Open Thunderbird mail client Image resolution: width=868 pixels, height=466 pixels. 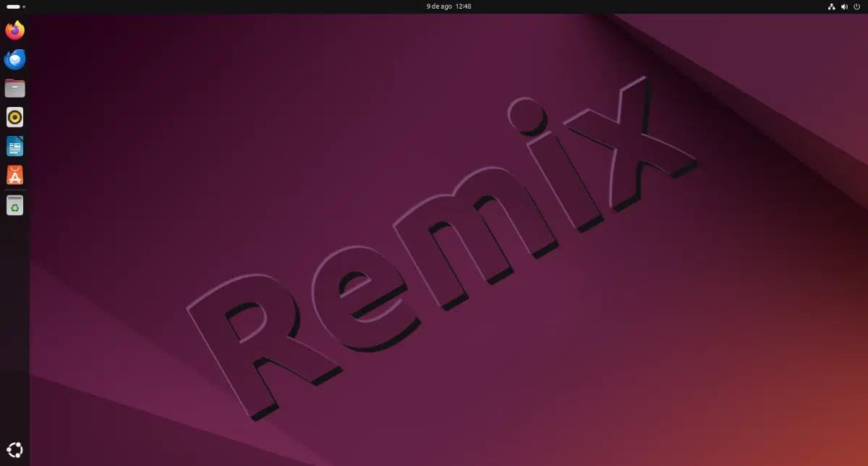click(14, 59)
